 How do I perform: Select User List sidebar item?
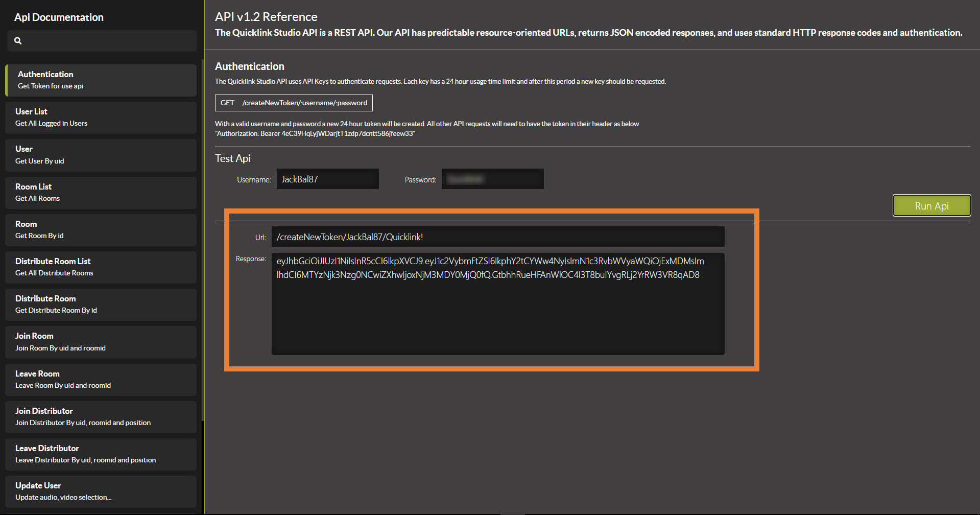[101, 118]
